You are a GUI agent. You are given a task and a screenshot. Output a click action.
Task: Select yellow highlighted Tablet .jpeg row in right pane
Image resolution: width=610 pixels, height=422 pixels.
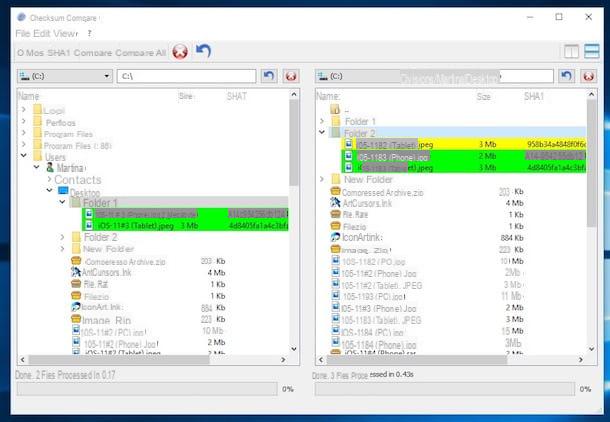[x=464, y=144]
